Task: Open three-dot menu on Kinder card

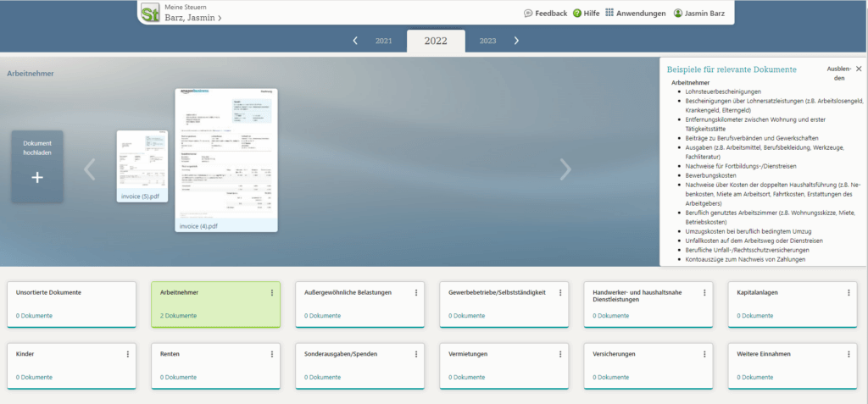Action: 128,354
